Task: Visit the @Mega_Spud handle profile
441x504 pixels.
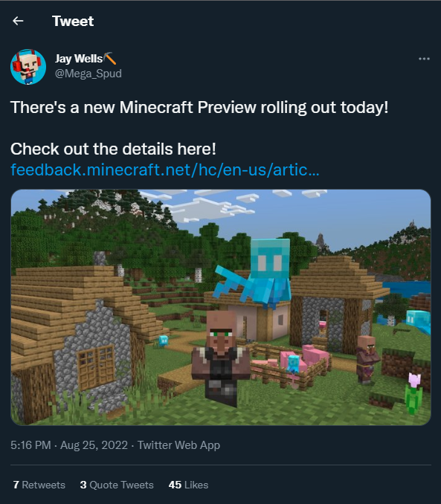Action: coord(88,74)
